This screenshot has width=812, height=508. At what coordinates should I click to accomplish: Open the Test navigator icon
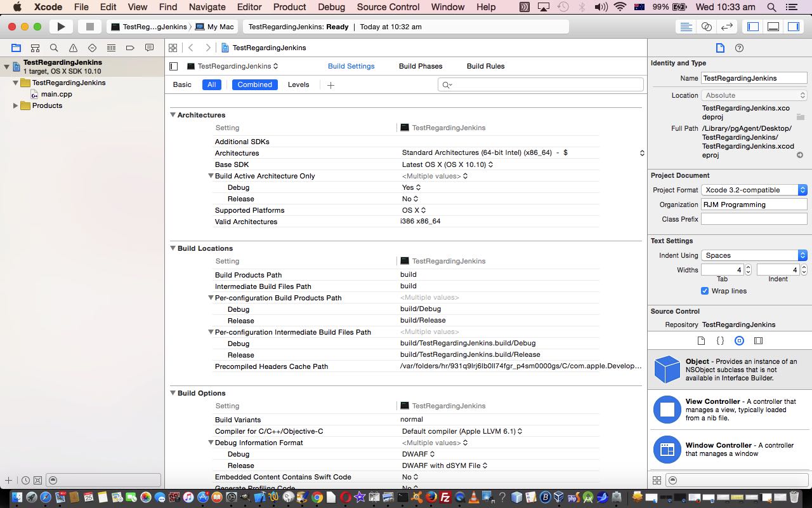(x=92, y=48)
